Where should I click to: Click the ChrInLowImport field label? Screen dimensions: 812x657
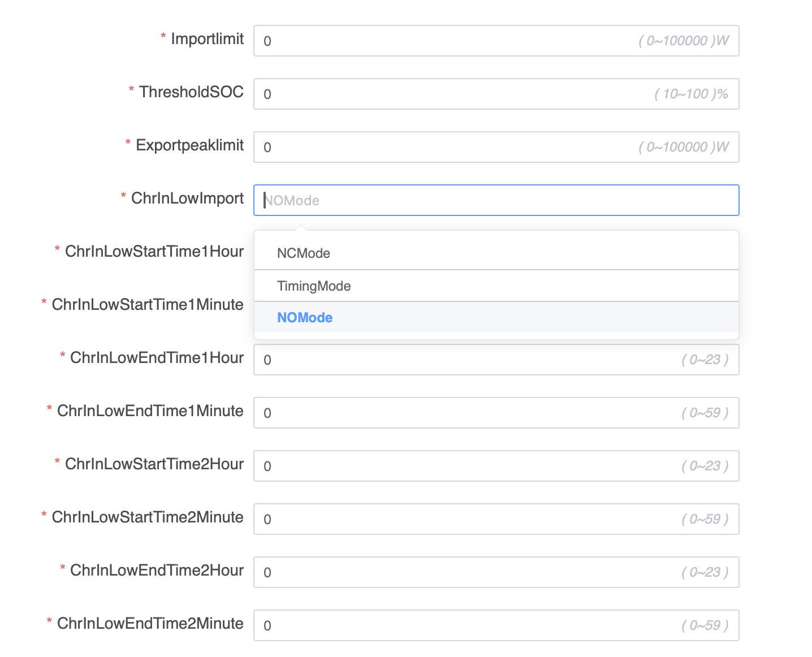point(187,198)
